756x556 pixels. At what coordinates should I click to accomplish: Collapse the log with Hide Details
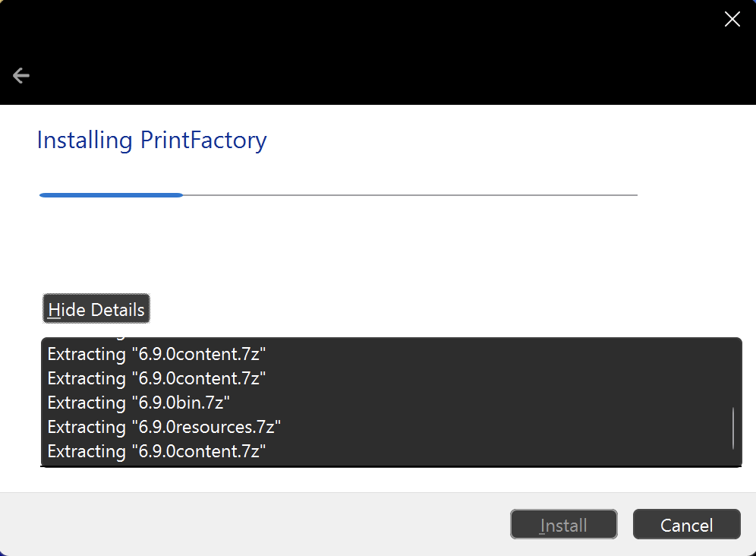[96, 310]
